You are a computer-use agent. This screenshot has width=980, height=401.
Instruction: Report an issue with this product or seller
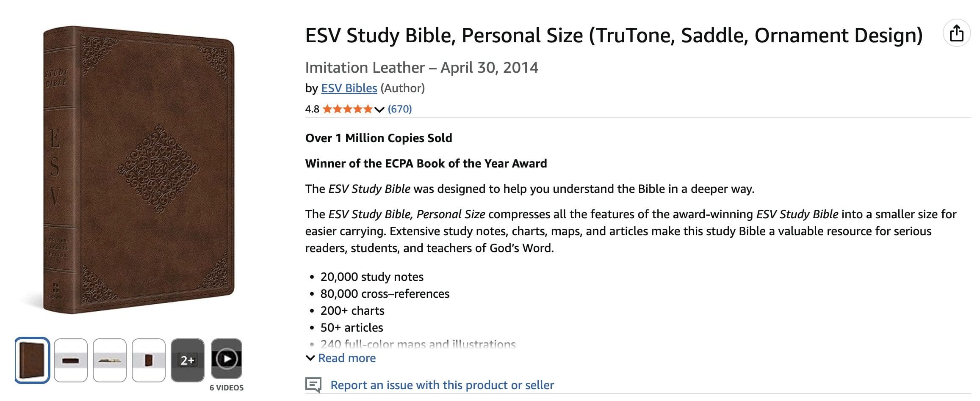pyautogui.click(x=442, y=385)
